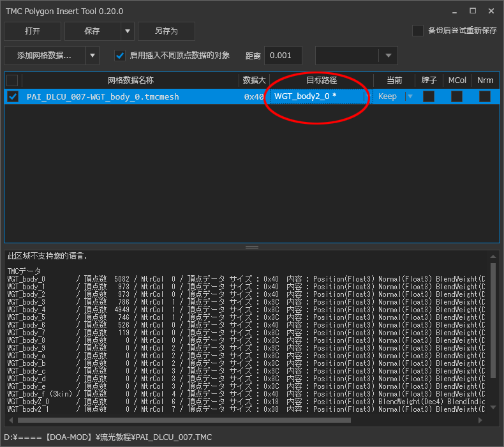Click the log scroll down arrow
This screenshot has width=504, height=447.
point(493,407)
